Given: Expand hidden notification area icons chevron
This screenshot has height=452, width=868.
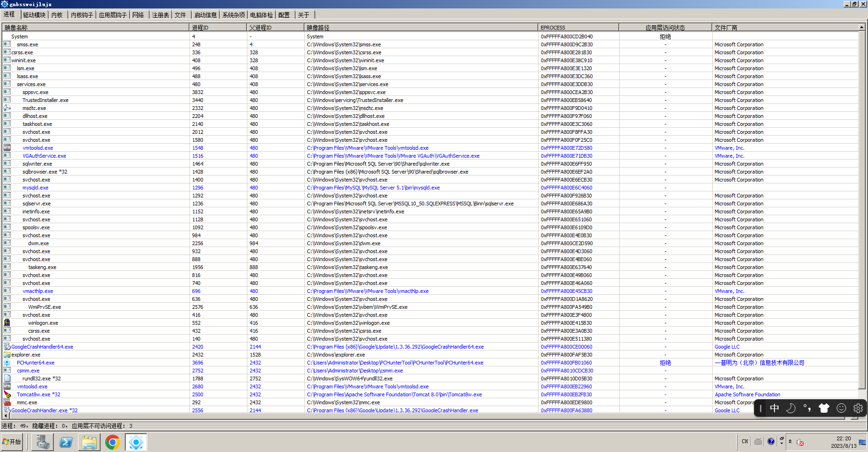Looking at the screenshot, I should (790, 441).
